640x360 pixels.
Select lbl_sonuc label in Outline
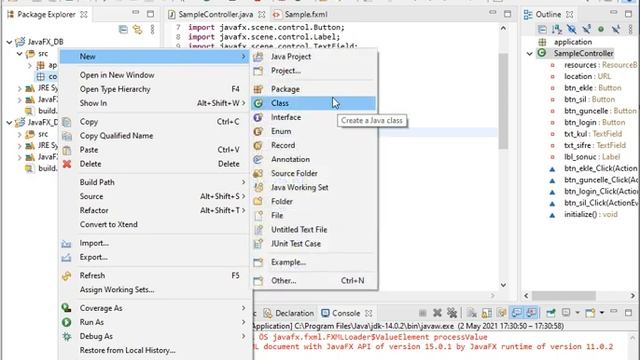point(593,157)
